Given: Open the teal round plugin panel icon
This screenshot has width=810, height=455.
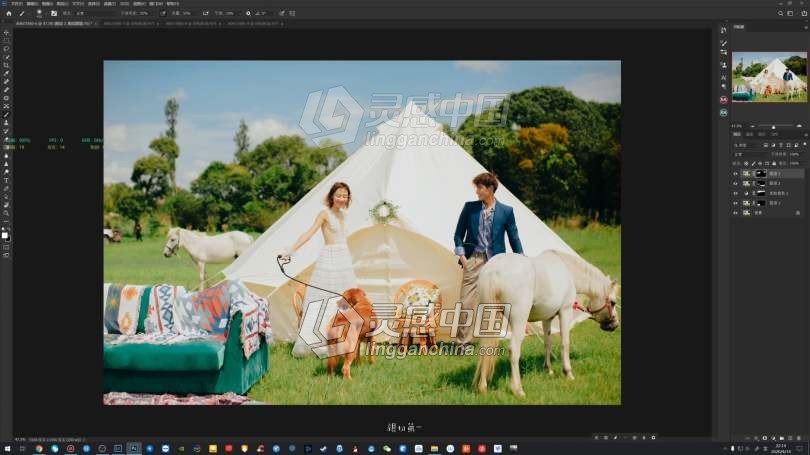Looking at the screenshot, I should click(723, 113).
